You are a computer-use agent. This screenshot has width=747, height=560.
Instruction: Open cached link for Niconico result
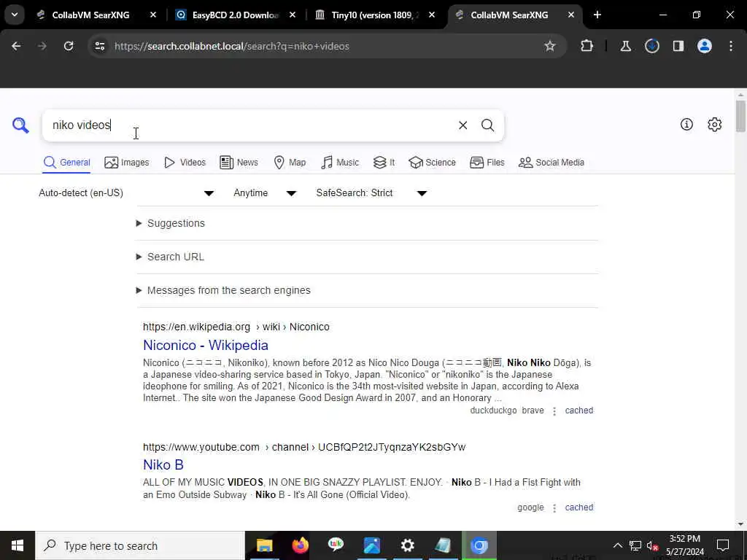coord(578,411)
